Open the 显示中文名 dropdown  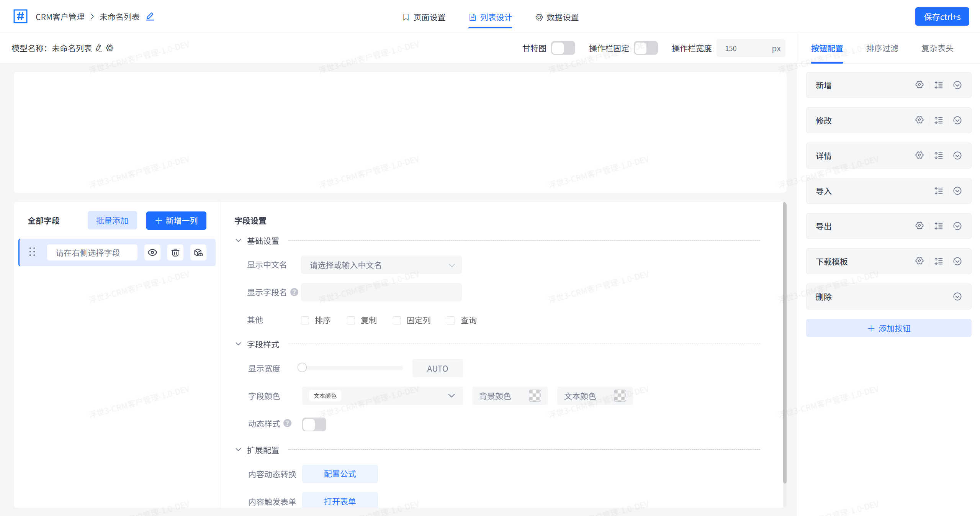point(381,265)
